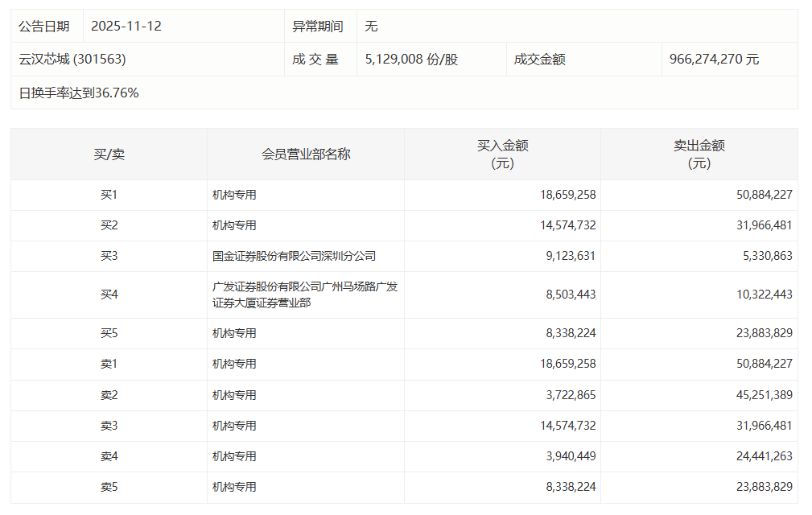Click the 966,274,270 元 turnover amount
This screenshot has height=515, width=812.
pyautogui.click(x=714, y=60)
